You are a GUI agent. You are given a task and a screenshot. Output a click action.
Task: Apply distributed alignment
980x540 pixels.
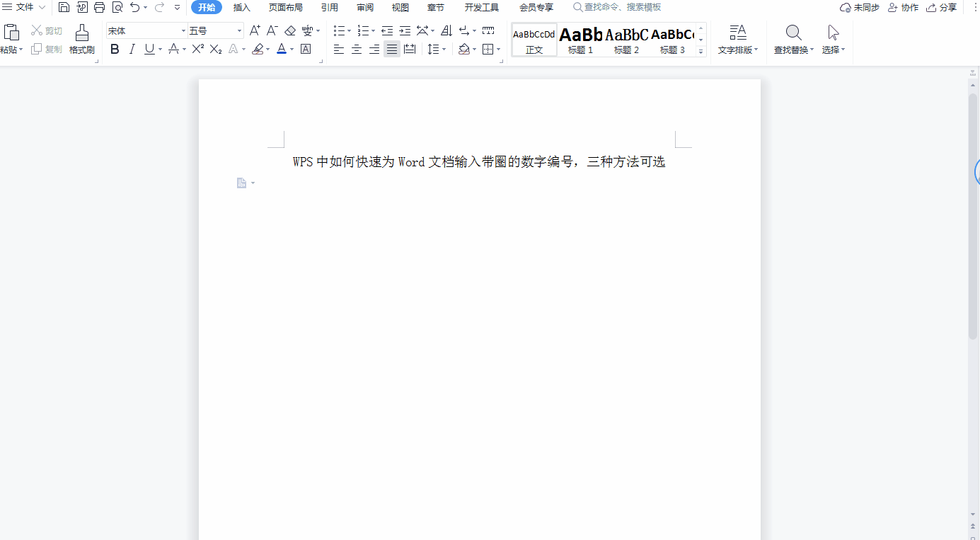[410, 49]
